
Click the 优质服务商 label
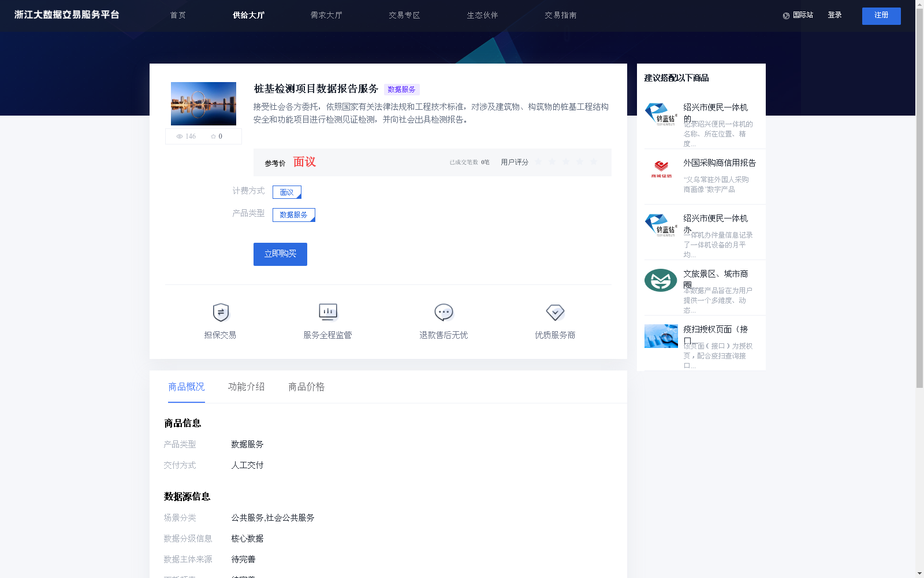tap(555, 335)
